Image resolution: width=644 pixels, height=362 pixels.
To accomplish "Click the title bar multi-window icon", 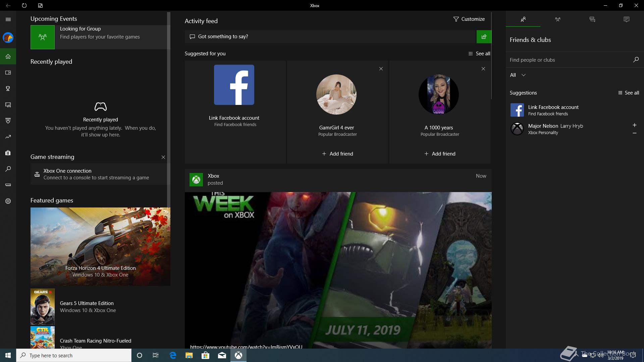I will 40,5.
